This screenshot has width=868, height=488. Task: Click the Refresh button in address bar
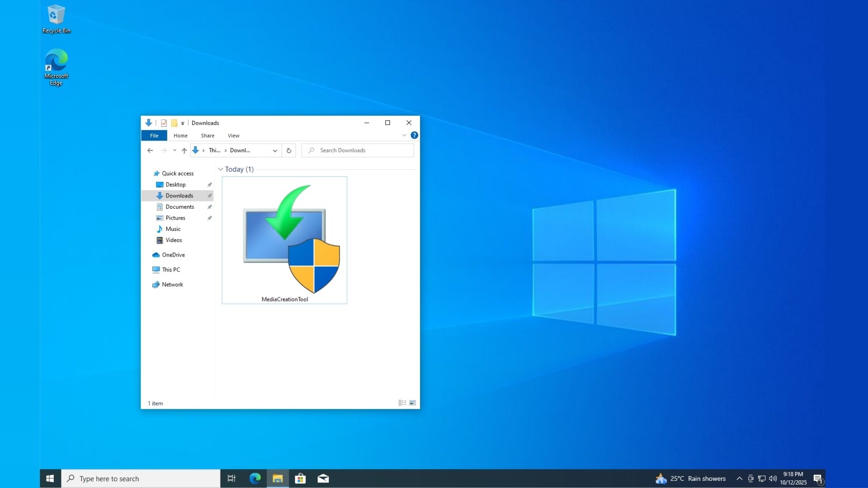pos(289,150)
